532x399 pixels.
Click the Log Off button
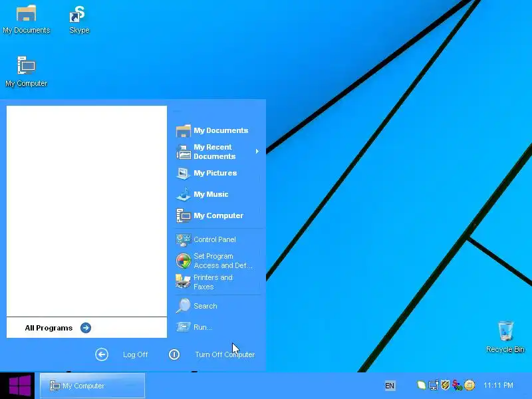[122, 354]
